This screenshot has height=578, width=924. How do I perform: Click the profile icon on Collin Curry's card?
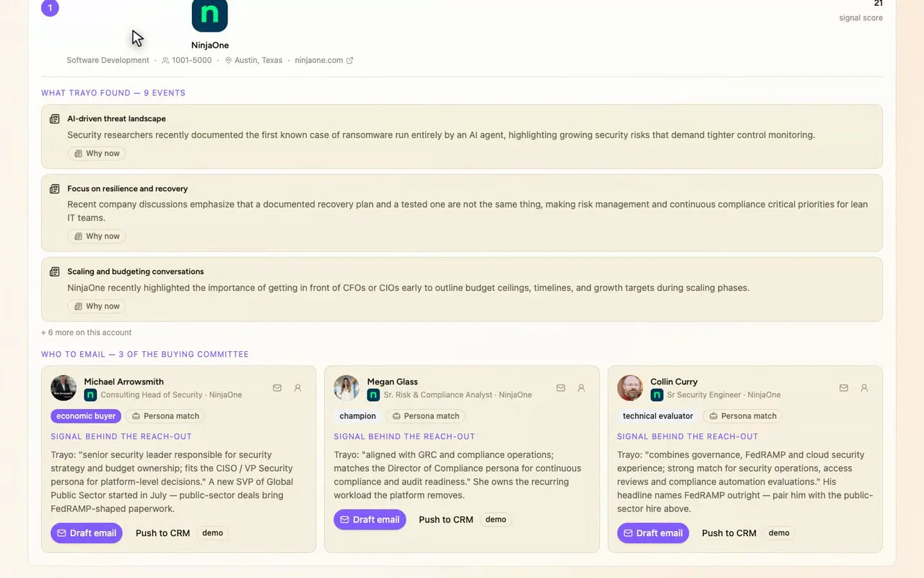pos(864,388)
